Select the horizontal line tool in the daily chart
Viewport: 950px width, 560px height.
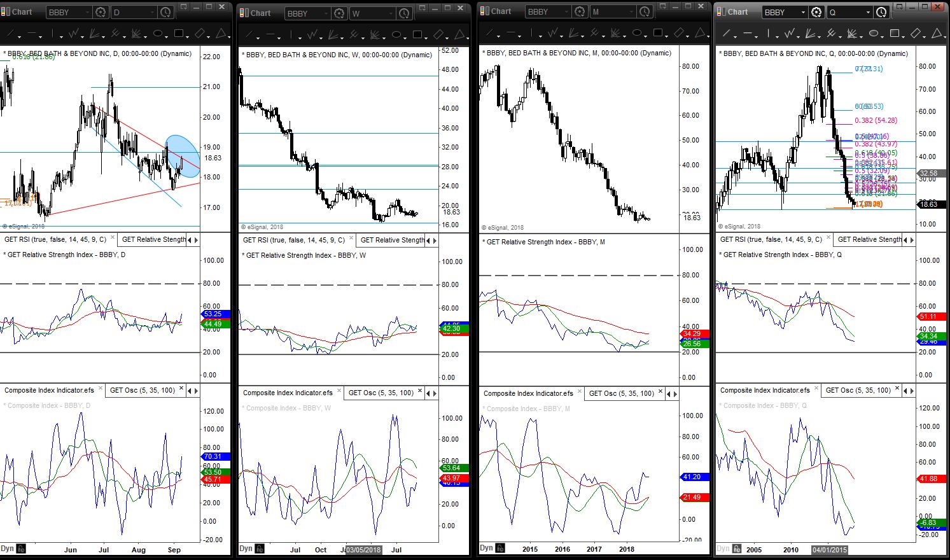[32, 33]
